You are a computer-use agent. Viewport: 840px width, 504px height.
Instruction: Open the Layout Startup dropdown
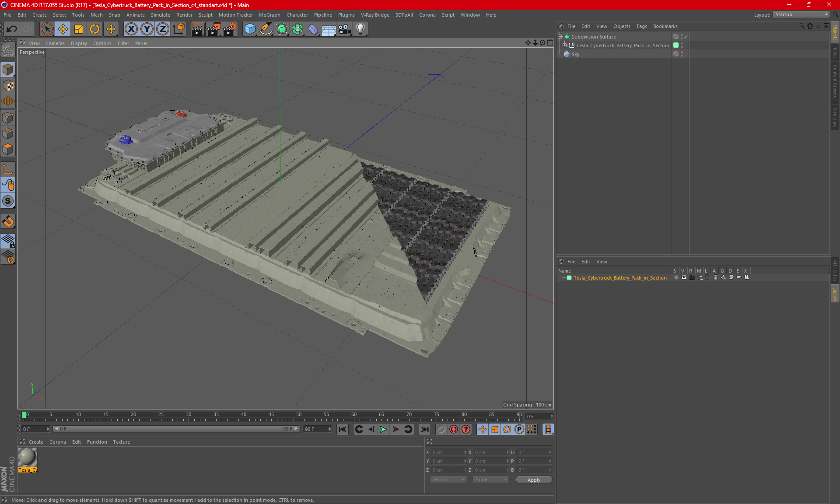pos(801,14)
